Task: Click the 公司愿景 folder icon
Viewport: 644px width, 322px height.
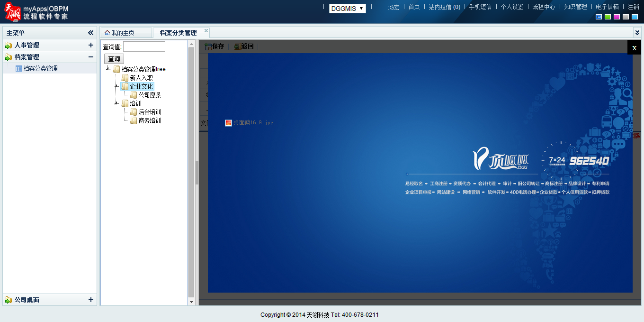Action: (134, 95)
